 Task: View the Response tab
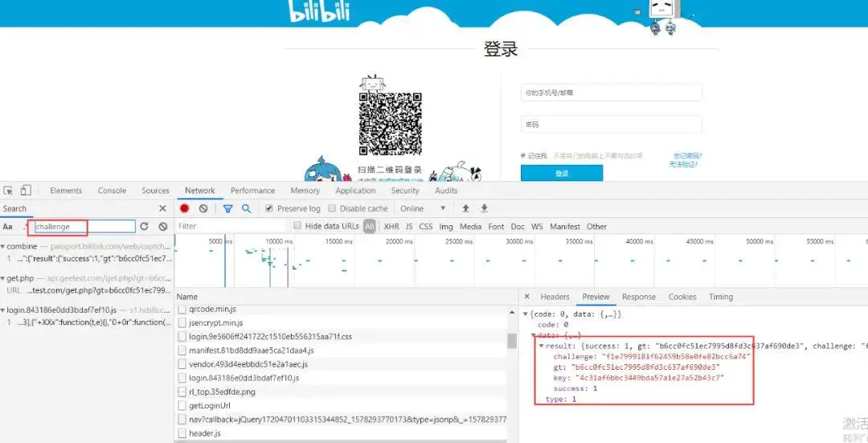639,297
